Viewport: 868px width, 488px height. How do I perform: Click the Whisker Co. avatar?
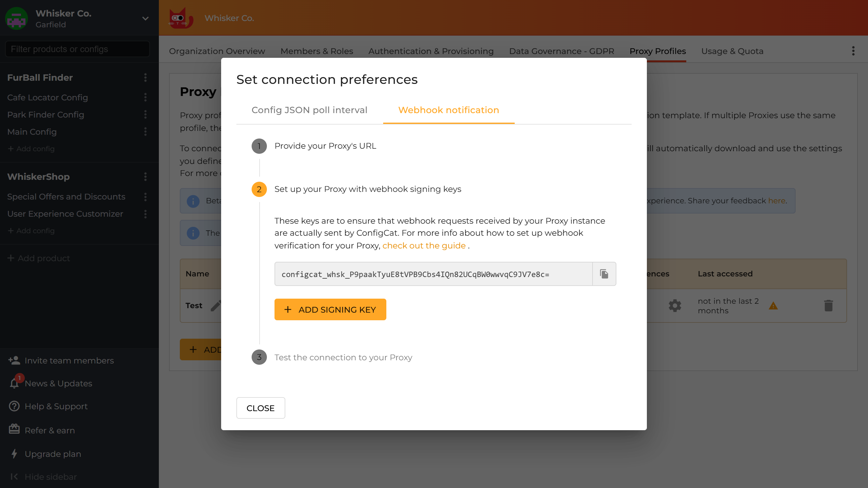16,18
